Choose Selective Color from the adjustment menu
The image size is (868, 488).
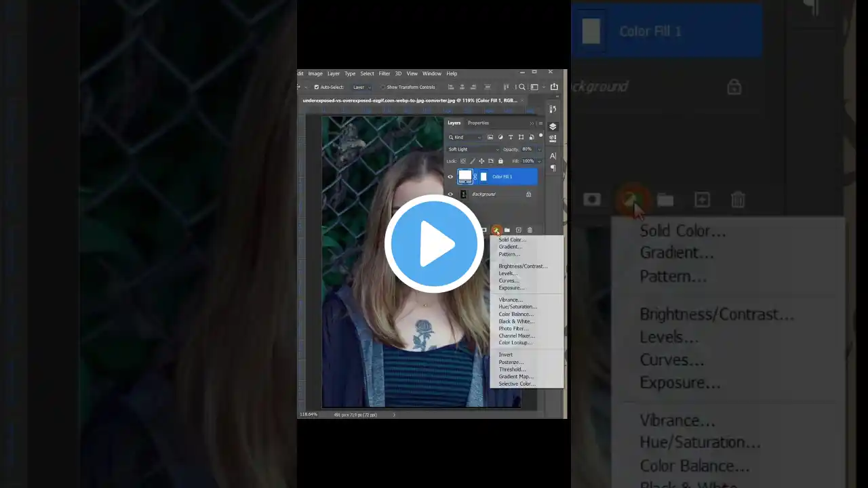tap(517, 384)
